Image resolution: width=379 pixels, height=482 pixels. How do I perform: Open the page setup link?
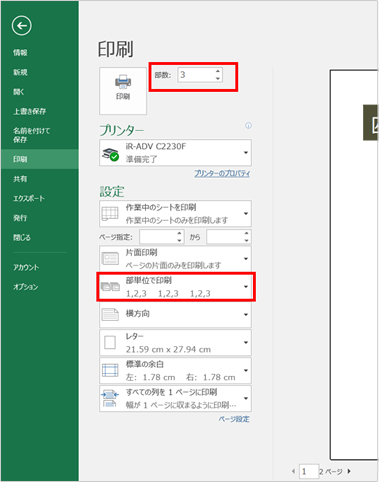point(234,419)
